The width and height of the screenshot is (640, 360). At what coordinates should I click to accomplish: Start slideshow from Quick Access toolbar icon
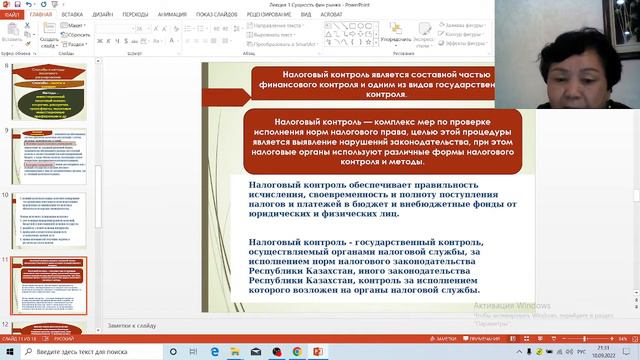(55, 4)
